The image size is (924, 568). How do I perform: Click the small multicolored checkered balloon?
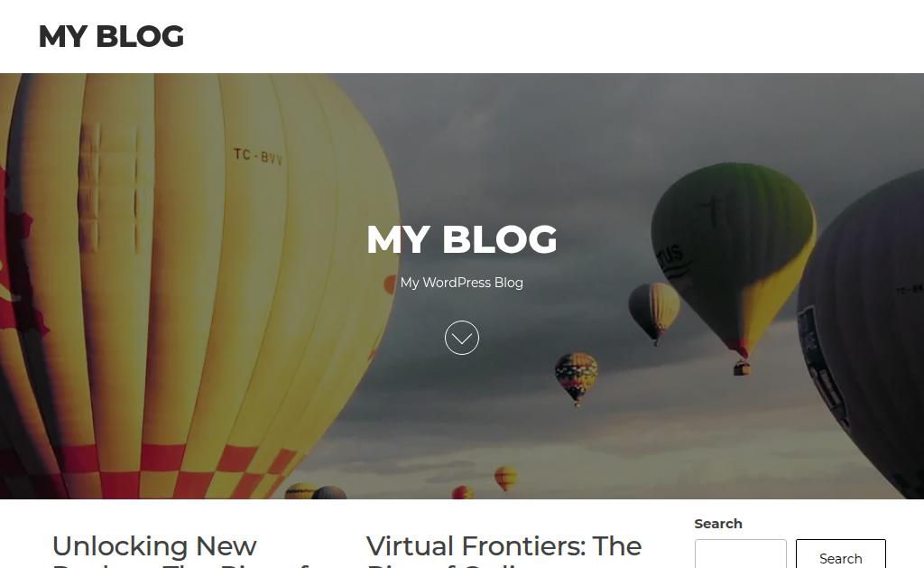pyautogui.click(x=577, y=375)
